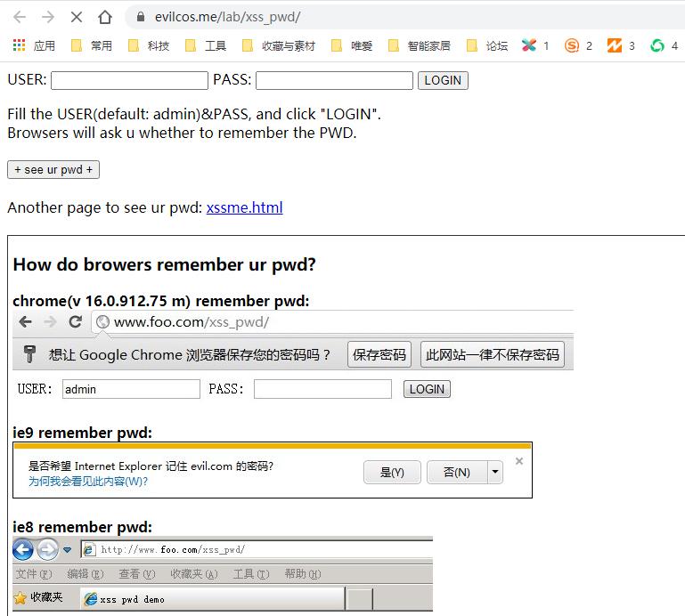Open the 智能家居 bookmark folder

pos(420,45)
